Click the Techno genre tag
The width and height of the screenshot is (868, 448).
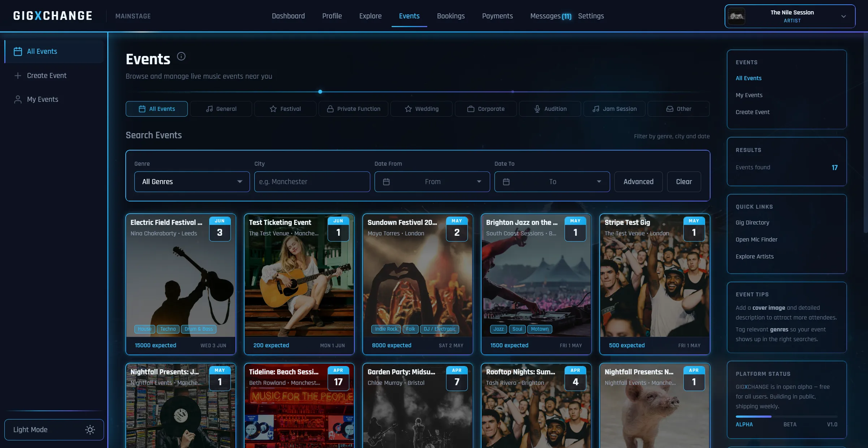[x=168, y=329]
